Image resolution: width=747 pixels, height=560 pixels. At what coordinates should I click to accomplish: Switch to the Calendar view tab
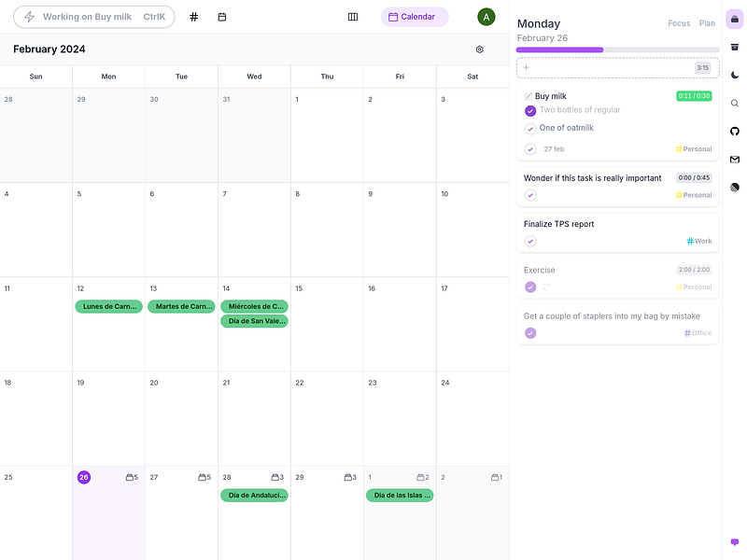point(415,17)
